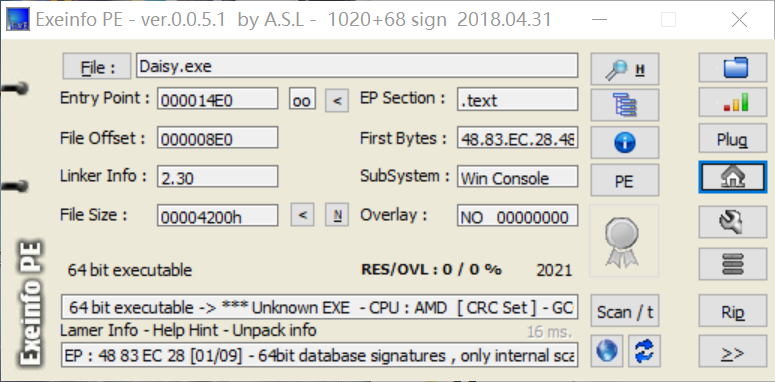Click the File Size field 00004200h

[217, 215]
